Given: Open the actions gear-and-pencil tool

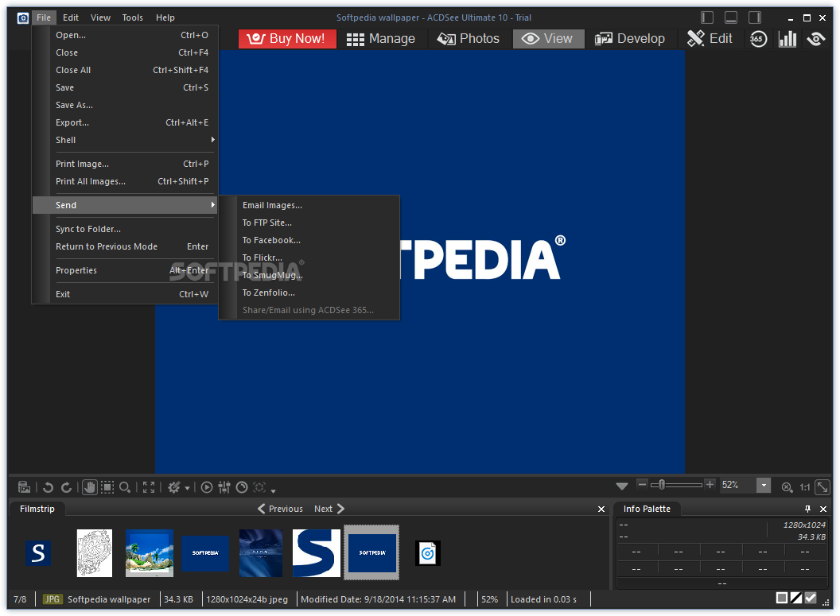Looking at the screenshot, I should (x=173, y=487).
